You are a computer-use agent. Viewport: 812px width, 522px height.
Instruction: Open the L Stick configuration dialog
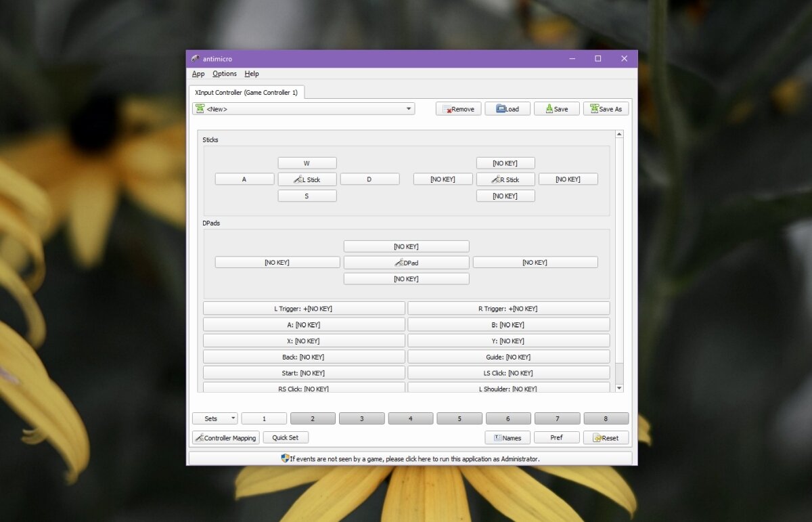pyautogui.click(x=307, y=179)
